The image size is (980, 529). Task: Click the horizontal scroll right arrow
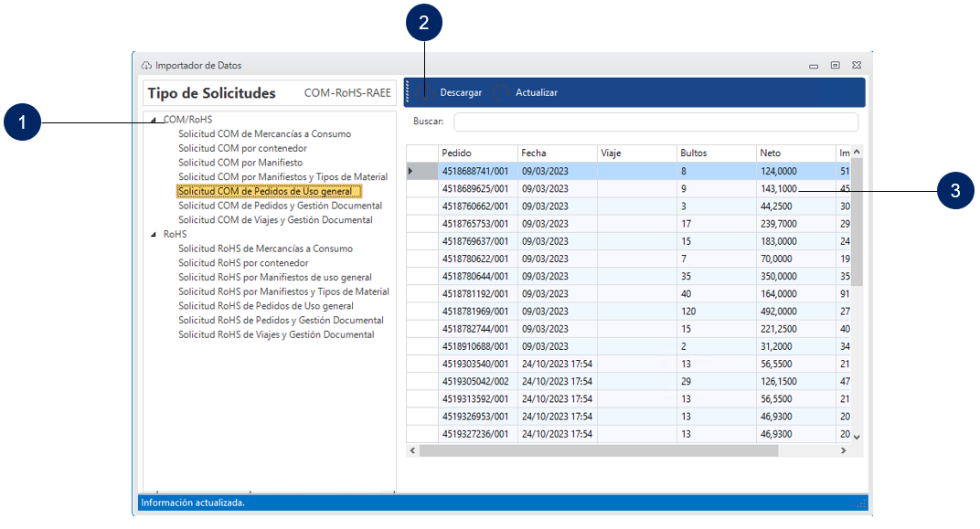pyautogui.click(x=843, y=450)
